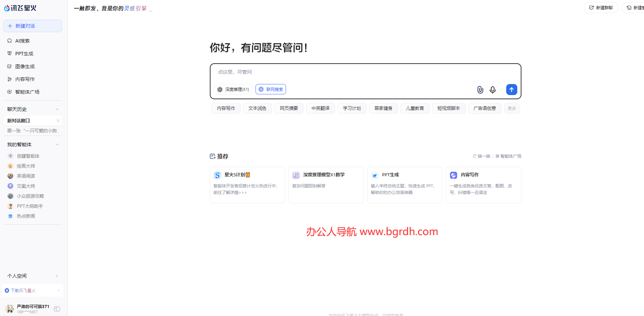Toggle 联网搜索 web search
The image size is (644, 316).
point(271,89)
